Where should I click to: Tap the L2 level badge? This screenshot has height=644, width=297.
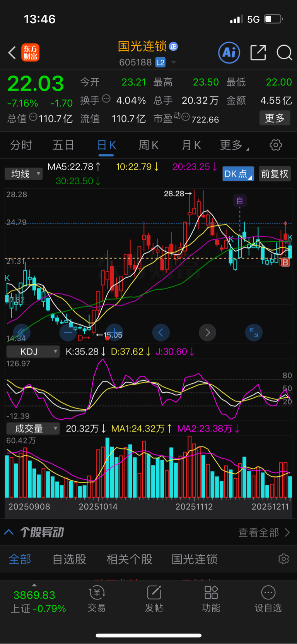pyautogui.click(x=160, y=62)
